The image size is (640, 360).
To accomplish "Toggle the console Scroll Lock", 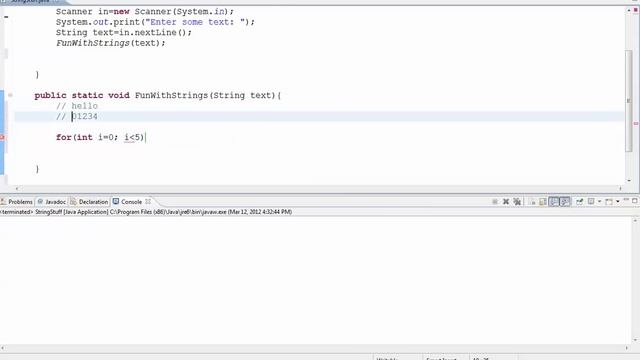I will 542,202.
